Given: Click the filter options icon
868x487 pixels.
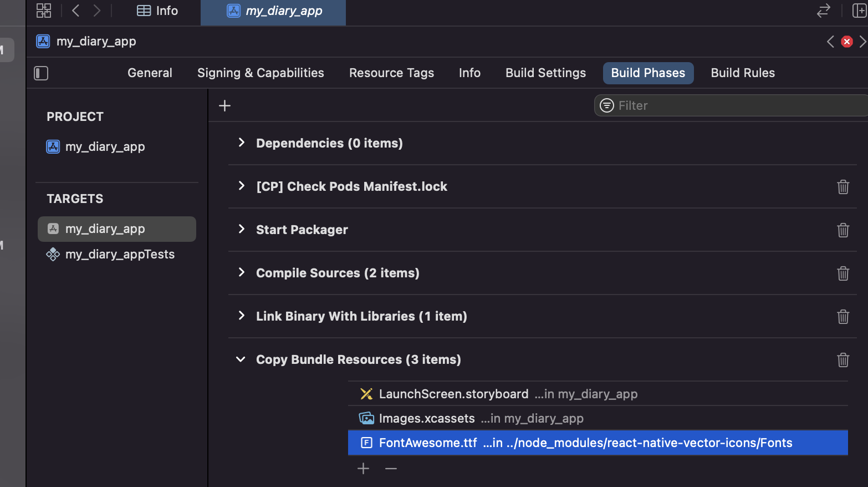Looking at the screenshot, I should click(607, 105).
